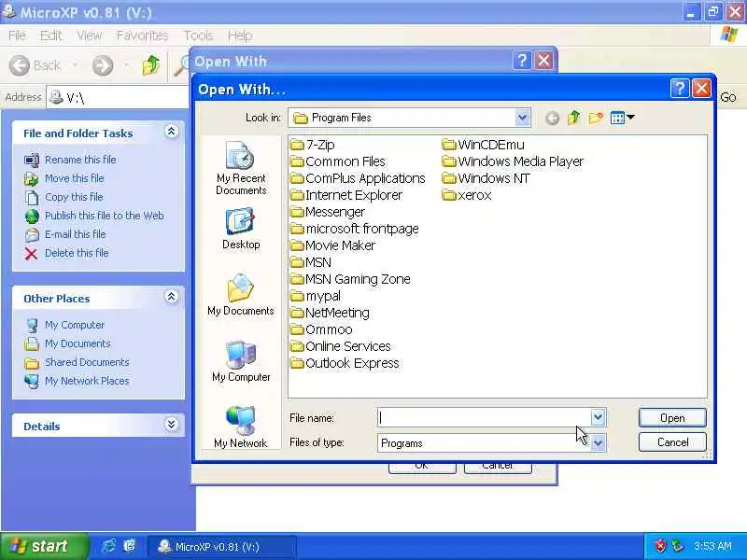Go to My Recent Documents place
Viewport: 747px width, 560px height.
pyautogui.click(x=241, y=168)
